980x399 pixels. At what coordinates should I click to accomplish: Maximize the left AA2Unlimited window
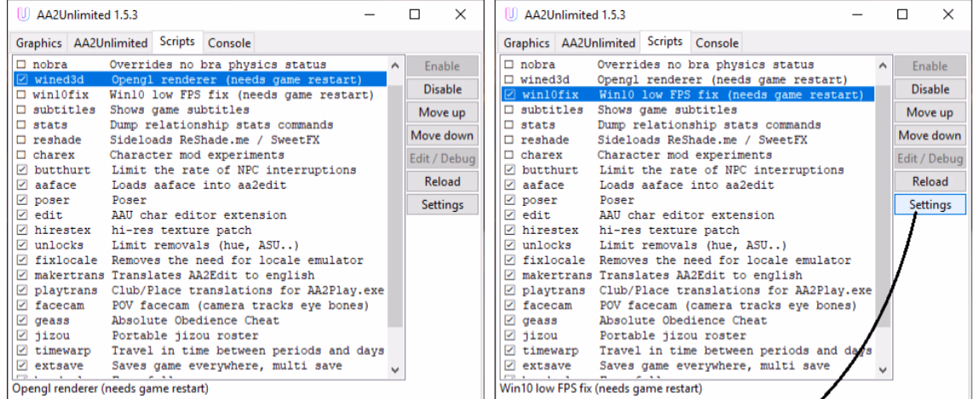415,14
